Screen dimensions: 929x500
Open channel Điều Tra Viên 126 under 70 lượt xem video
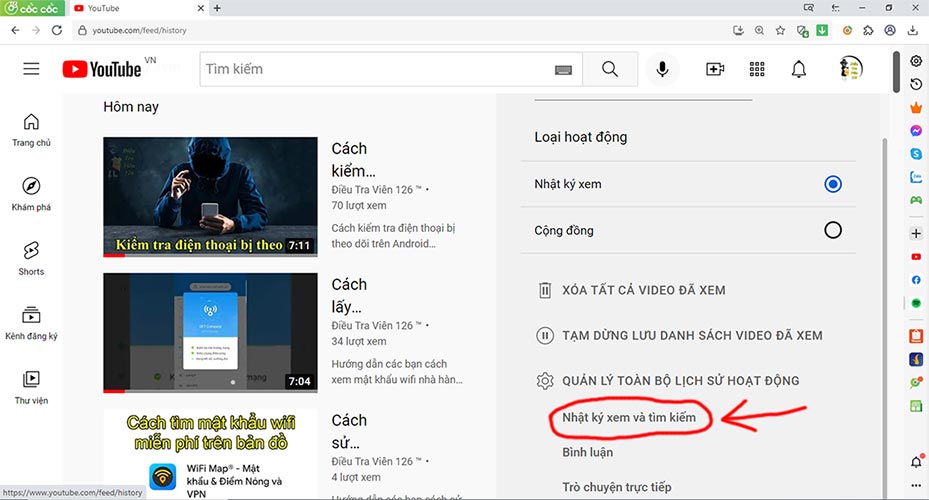(x=376, y=190)
